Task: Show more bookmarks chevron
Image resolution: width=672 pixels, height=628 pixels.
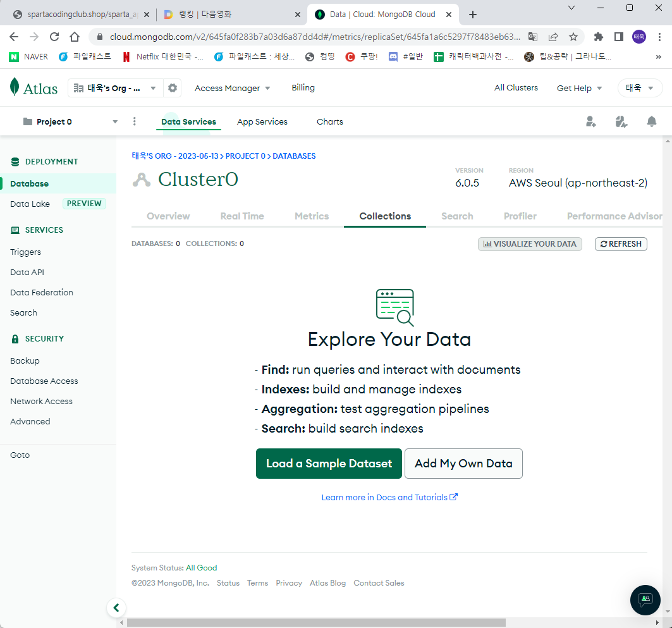Action: click(x=658, y=56)
